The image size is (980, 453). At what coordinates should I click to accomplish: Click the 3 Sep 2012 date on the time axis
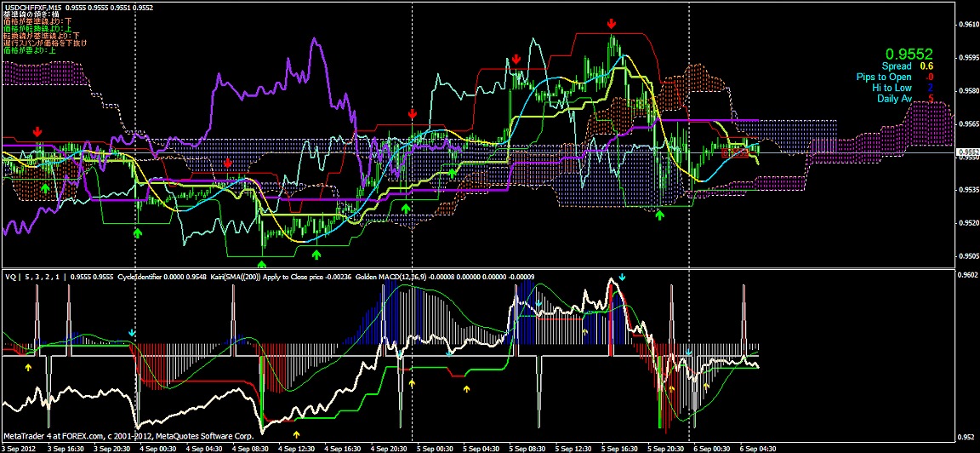pos(20,447)
